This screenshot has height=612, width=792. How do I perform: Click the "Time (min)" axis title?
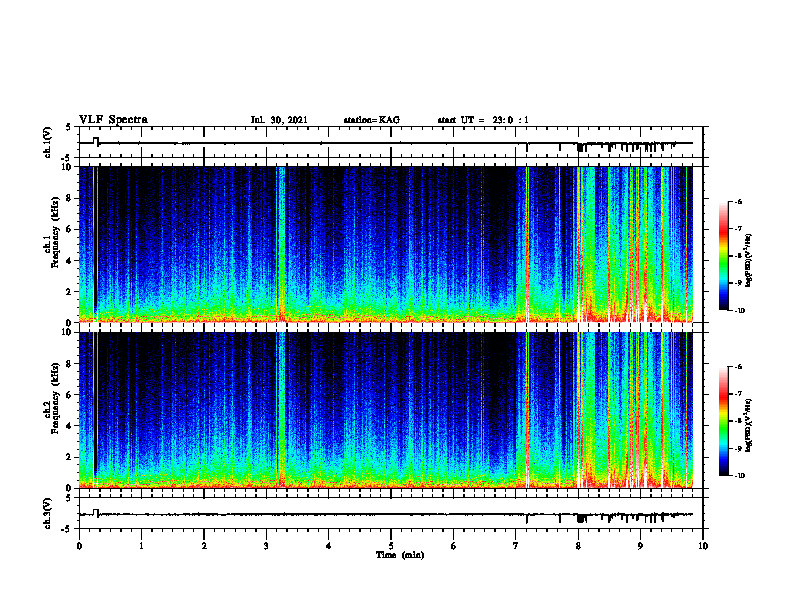400,555
